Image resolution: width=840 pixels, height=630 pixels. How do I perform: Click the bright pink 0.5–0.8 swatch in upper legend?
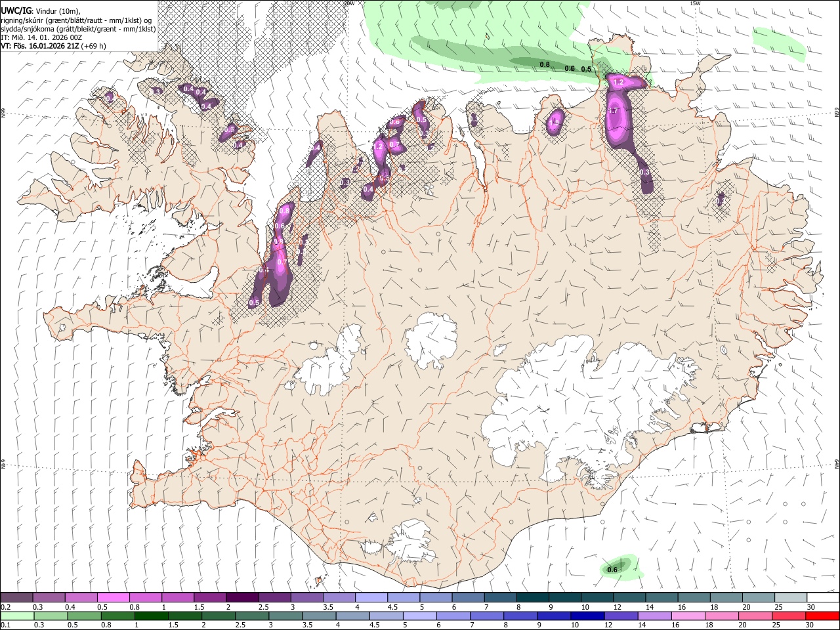point(113,597)
